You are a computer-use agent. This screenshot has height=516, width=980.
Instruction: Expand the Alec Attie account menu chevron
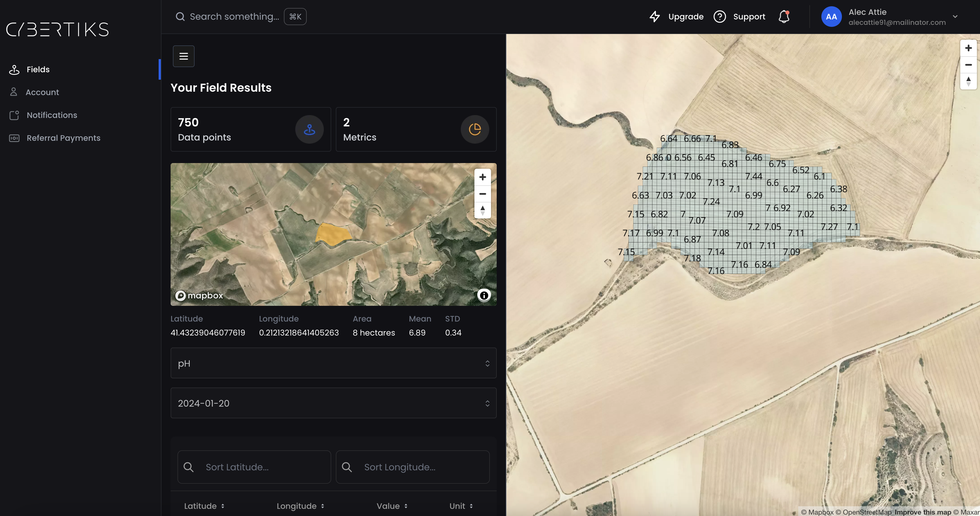click(955, 17)
